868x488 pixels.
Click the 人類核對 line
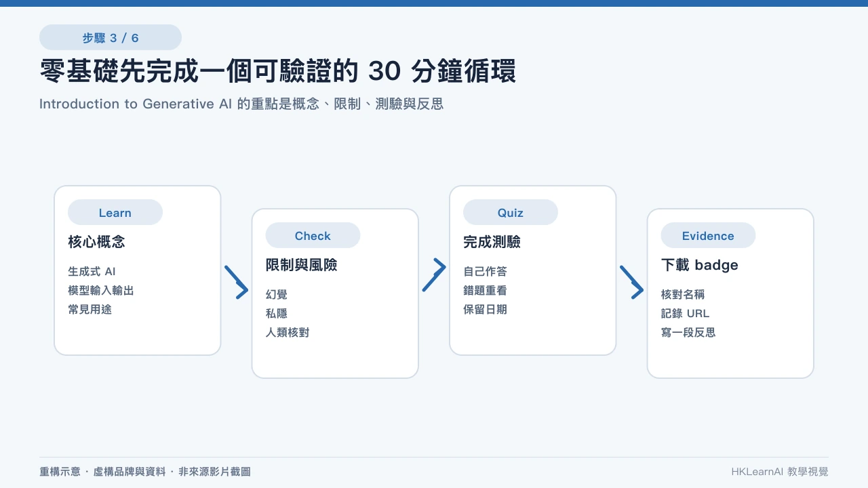click(288, 332)
